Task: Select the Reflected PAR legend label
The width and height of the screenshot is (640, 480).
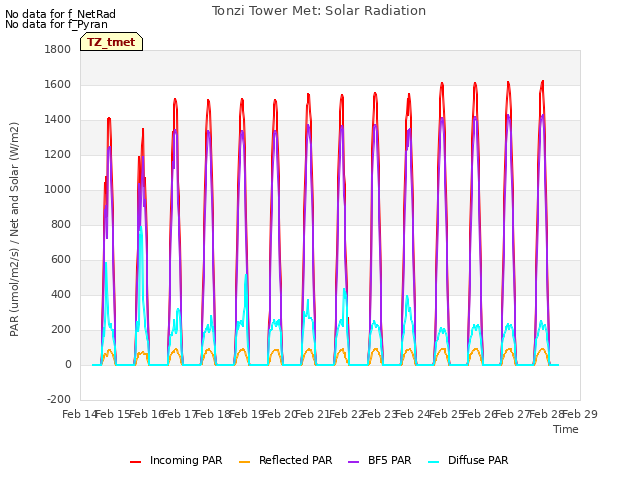Action: click(296, 460)
